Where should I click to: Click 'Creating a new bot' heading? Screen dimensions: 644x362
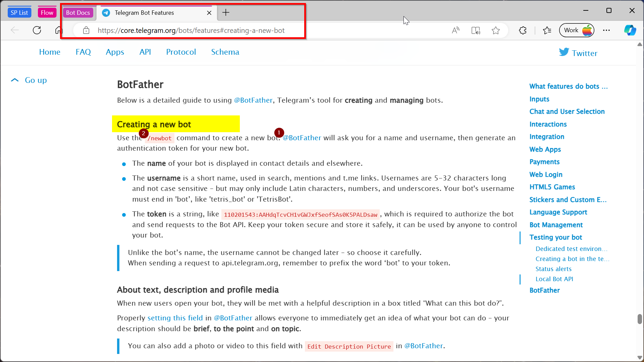coord(154,124)
